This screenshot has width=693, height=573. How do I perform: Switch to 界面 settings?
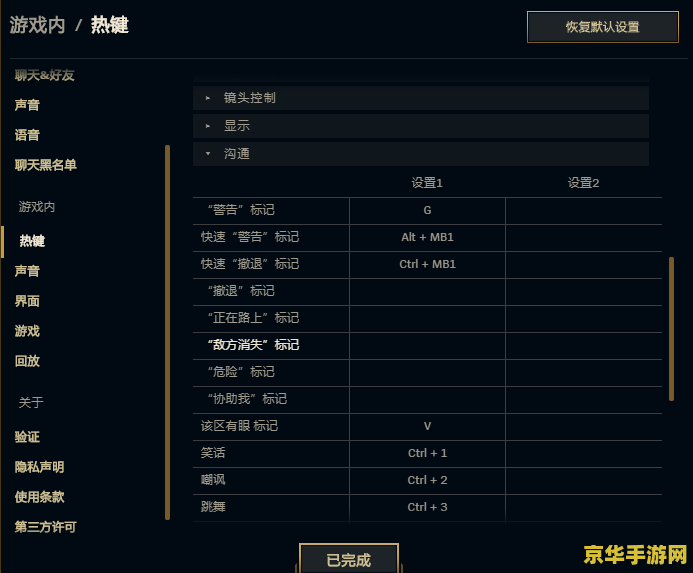(27, 301)
